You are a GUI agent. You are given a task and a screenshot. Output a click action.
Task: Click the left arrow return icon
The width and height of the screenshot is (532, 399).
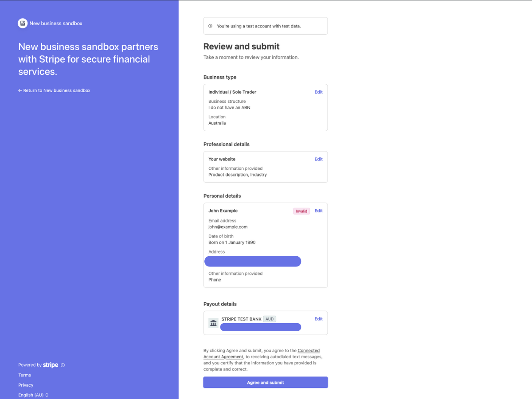point(20,90)
